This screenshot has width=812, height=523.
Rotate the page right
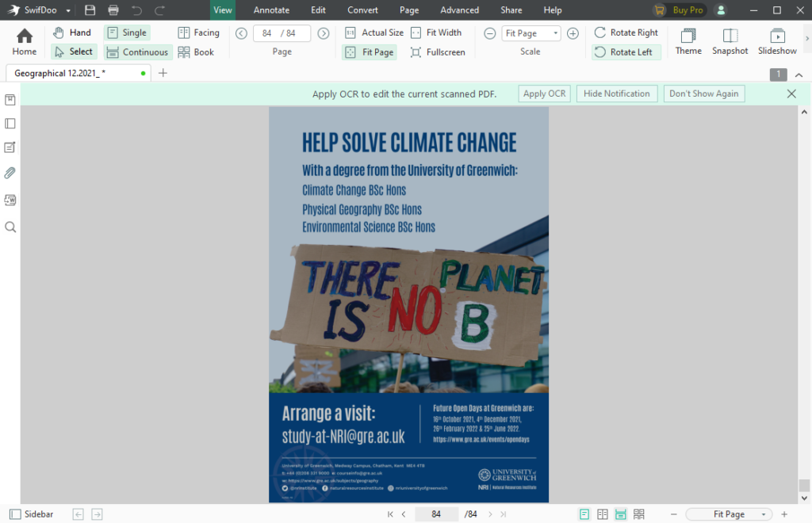(x=626, y=32)
